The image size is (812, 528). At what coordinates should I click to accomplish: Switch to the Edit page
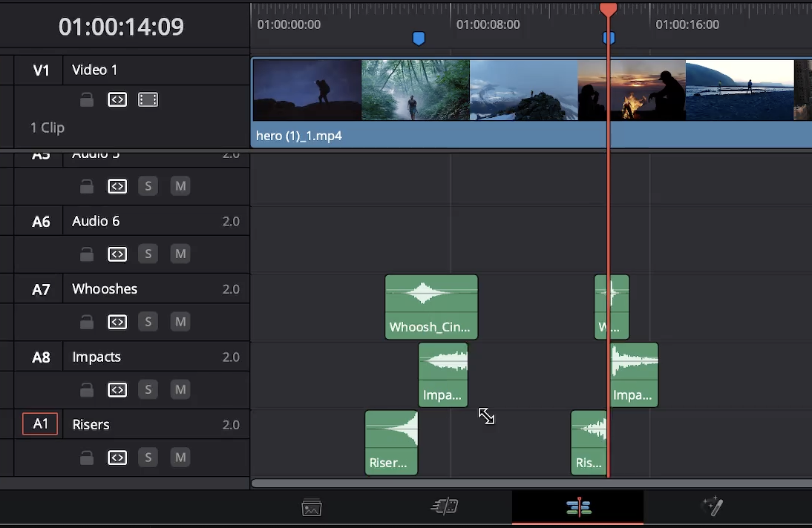578,506
